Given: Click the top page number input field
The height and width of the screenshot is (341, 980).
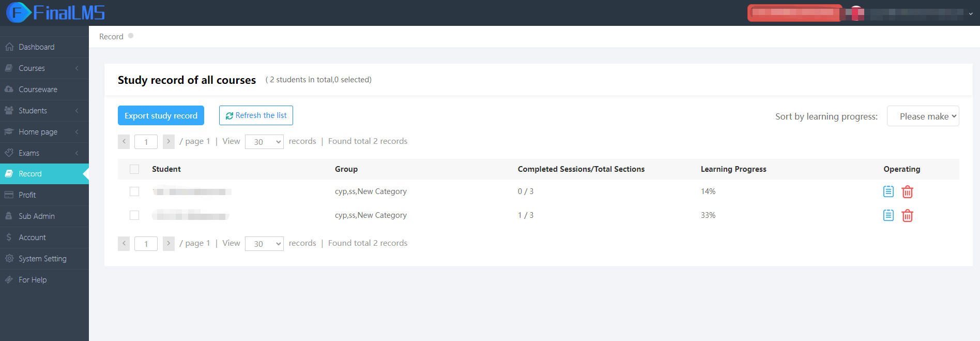Looking at the screenshot, I should 146,142.
